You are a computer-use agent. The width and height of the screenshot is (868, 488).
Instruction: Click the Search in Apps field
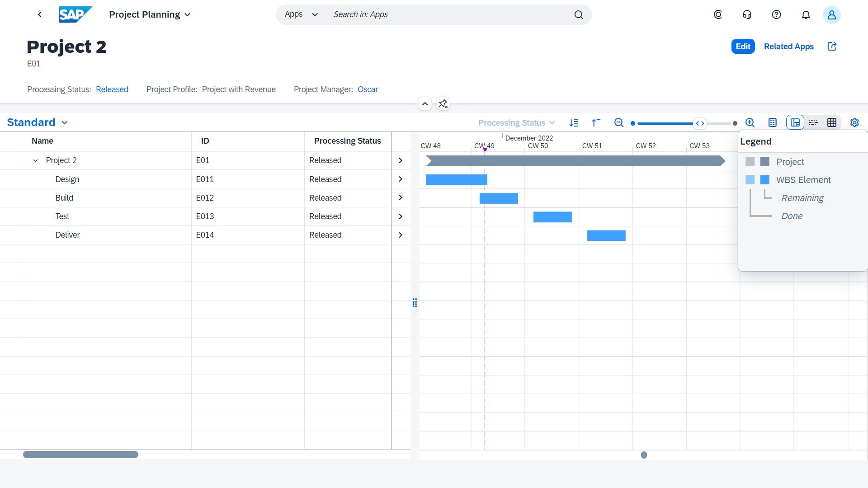448,15
